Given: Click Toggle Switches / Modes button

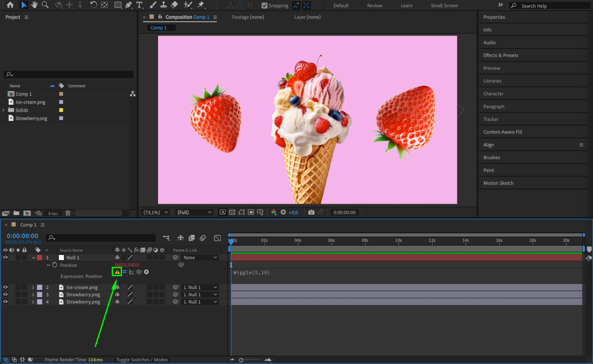Looking at the screenshot, I should coord(142,360).
